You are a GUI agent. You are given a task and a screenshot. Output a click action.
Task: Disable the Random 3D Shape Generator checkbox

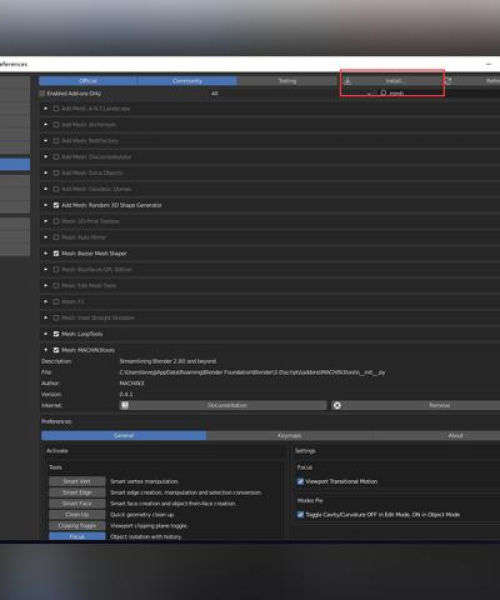(x=56, y=205)
